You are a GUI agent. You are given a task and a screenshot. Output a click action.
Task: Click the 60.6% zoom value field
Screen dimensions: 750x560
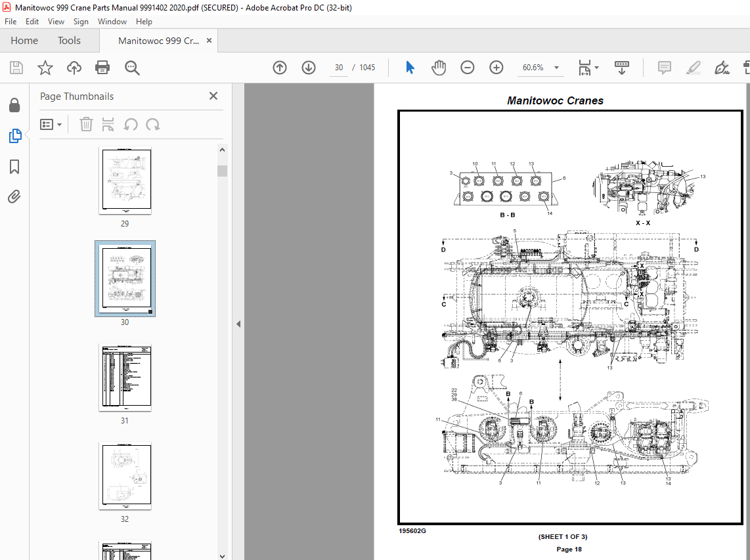(x=533, y=68)
